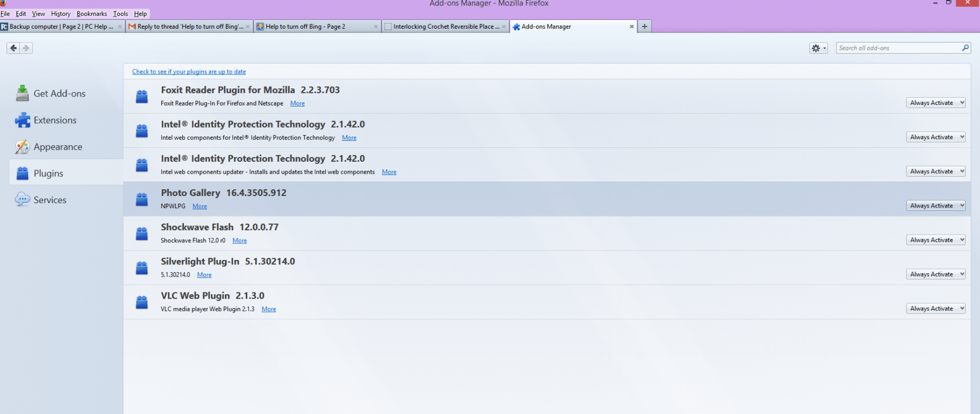Select Photo Gallery 16.4.3505.912 title text
This screenshot has width=980, height=414.
tap(224, 193)
